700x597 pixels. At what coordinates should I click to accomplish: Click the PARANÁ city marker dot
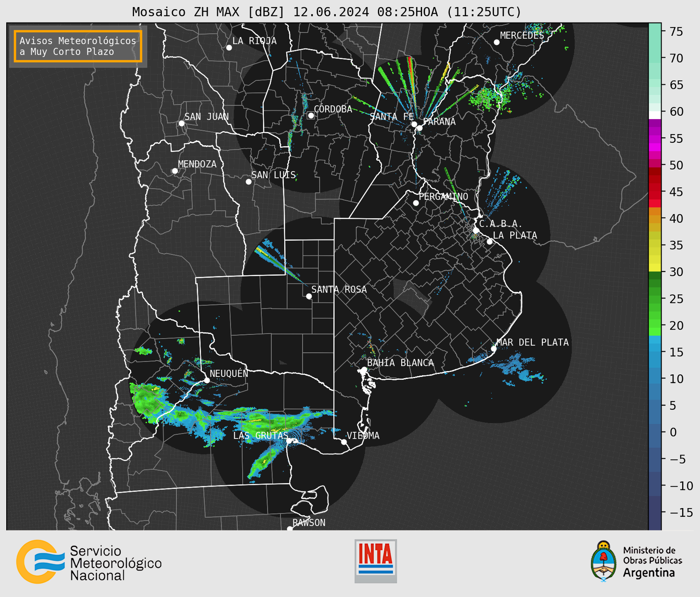coord(420,128)
